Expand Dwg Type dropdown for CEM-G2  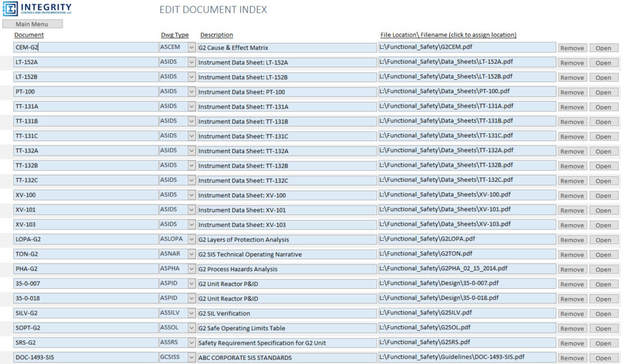[192, 47]
